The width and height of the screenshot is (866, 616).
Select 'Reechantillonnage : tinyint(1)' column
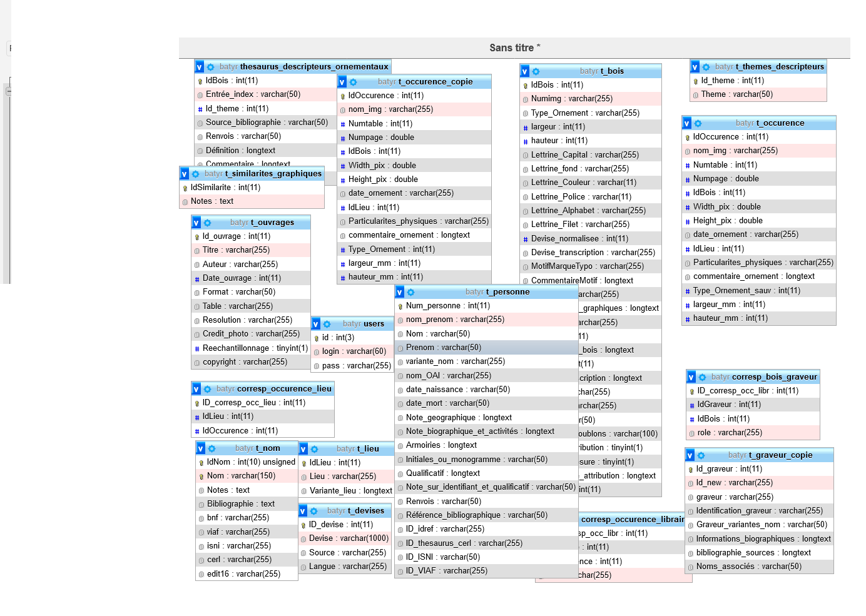coord(251,348)
